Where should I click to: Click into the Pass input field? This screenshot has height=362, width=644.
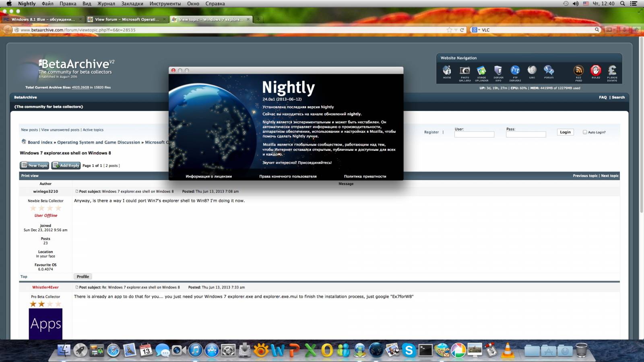526,134
